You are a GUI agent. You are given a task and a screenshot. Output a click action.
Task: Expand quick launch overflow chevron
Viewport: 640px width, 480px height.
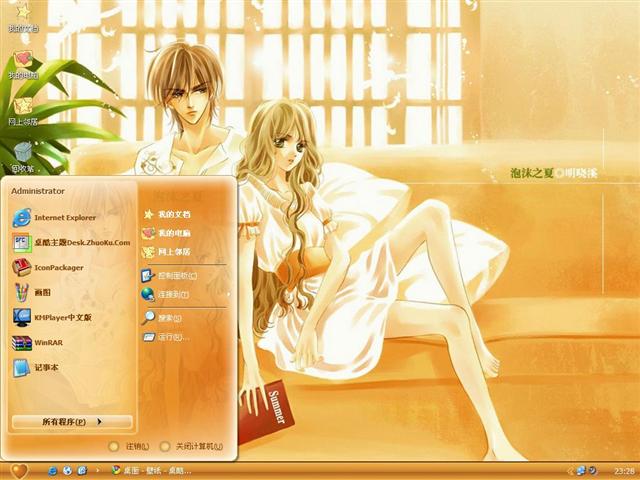(x=98, y=471)
